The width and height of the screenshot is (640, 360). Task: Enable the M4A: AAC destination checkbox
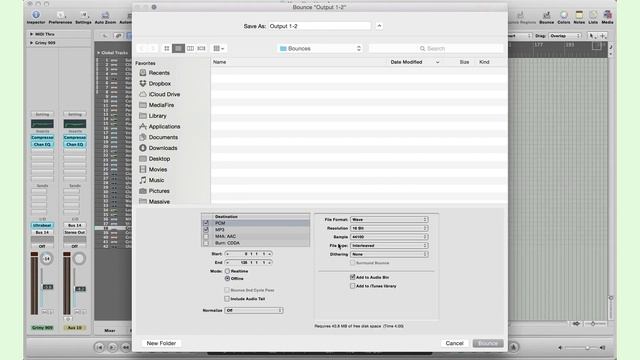pyautogui.click(x=206, y=236)
